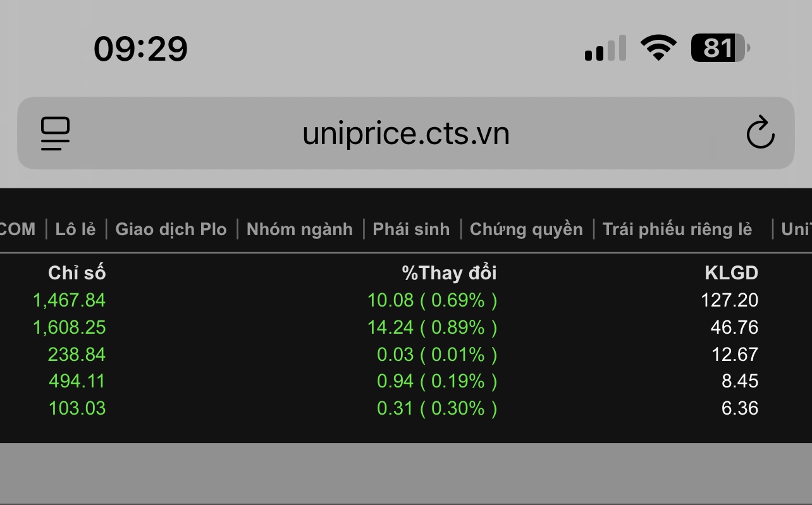Tap the uniprice.cts.vn address field
The image size is (812, 505).
pos(405,133)
